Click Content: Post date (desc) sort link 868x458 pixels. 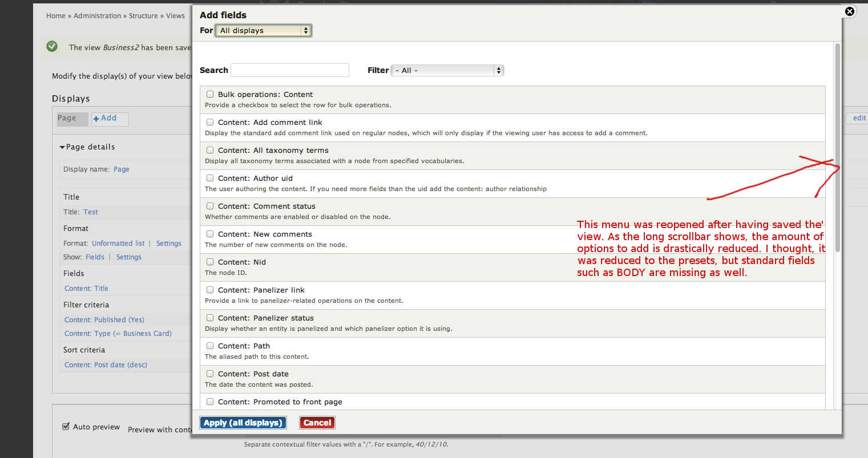[106, 365]
